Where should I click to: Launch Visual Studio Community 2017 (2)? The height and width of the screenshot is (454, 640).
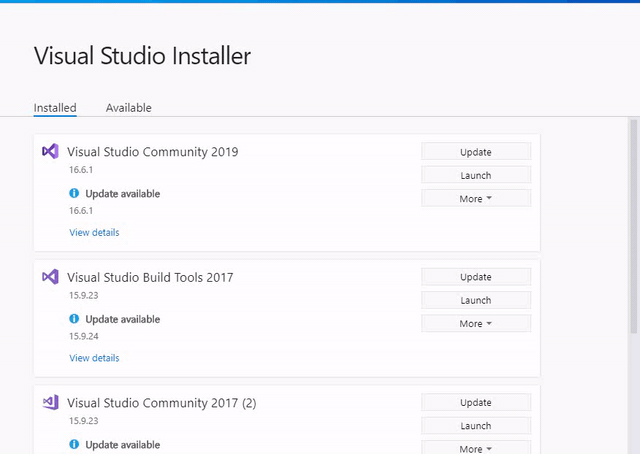pos(476,425)
